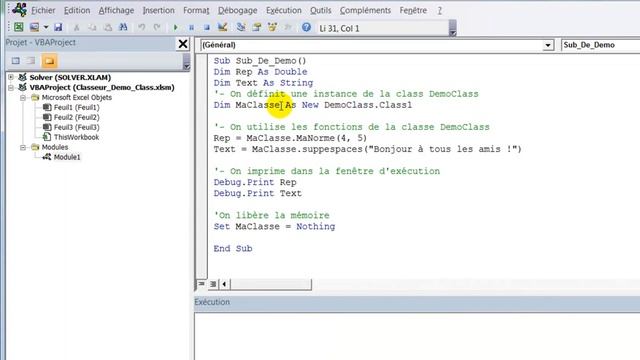The height and width of the screenshot is (360, 640).
Task: Open the Outils menu
Action: [x=320, y=10]
